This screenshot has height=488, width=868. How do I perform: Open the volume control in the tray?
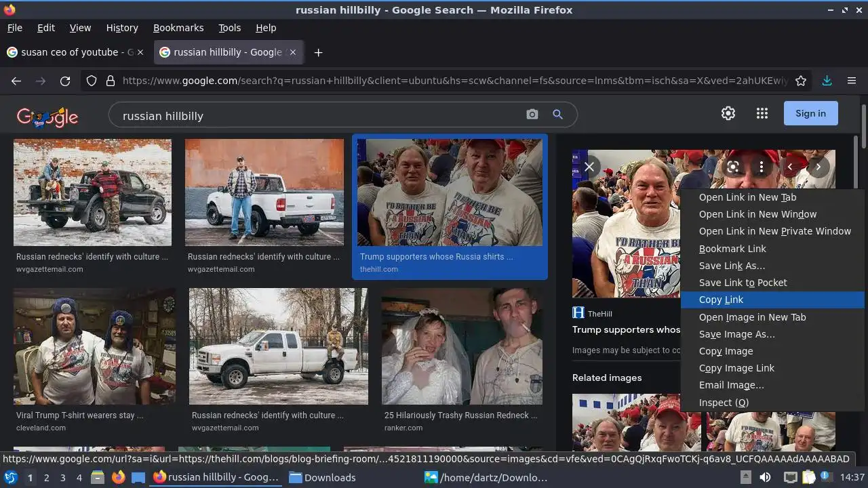point(766,477)
